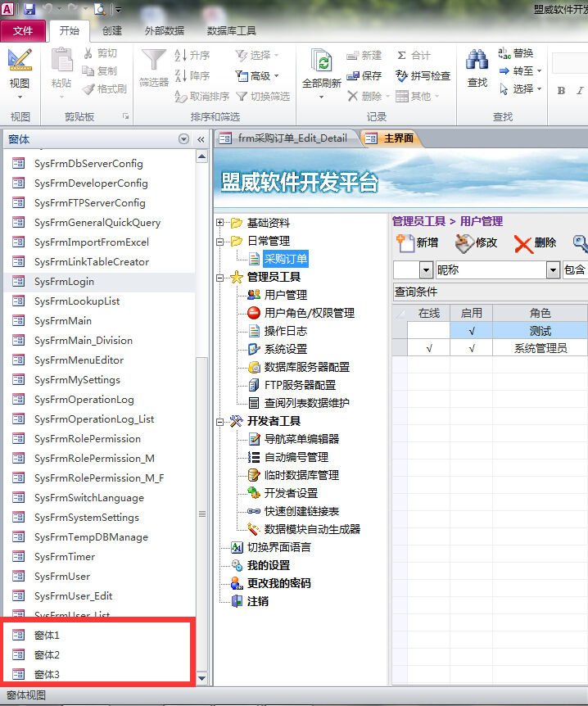Click the Cut (剪切) scissors icon

click(88, 53)
